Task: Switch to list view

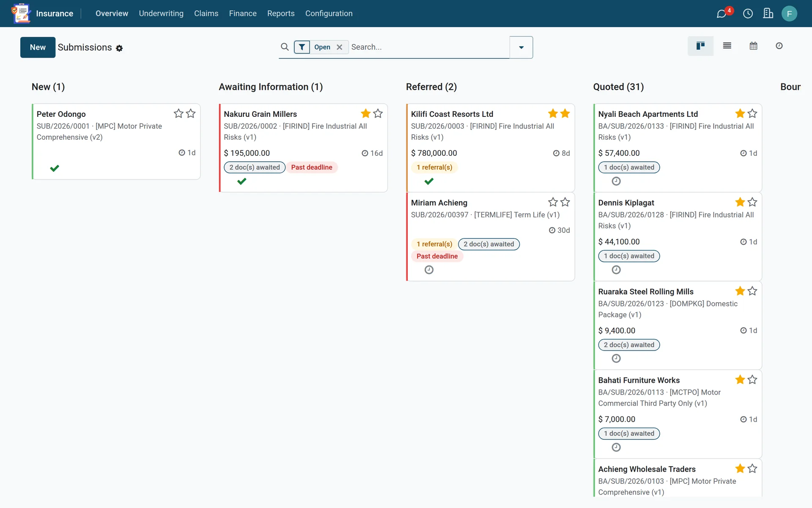Action: pos(727,46)
